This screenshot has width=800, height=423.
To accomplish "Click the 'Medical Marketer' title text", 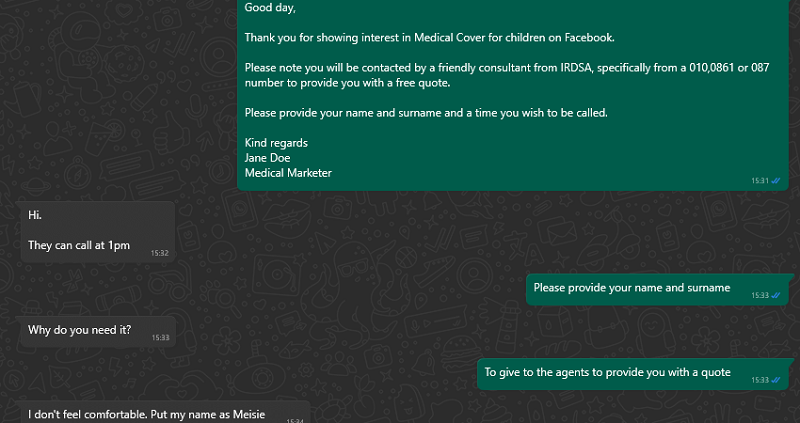I will [x=288, y=173].
